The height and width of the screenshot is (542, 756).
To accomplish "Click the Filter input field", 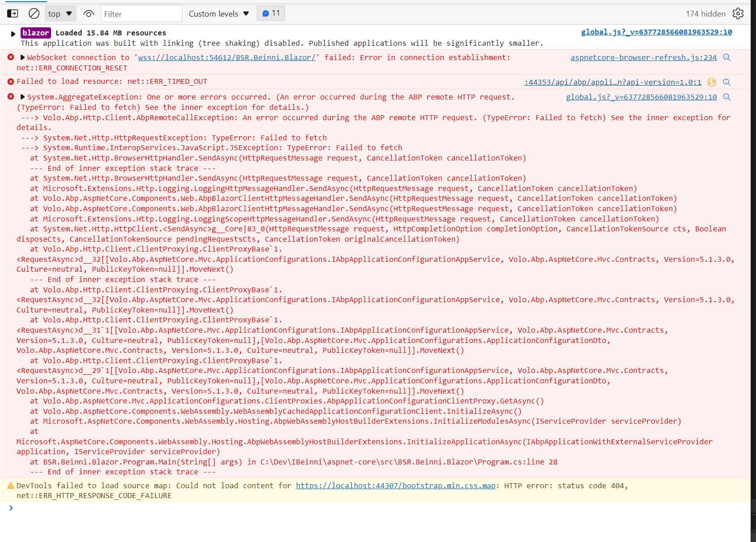I will click(141, 13).
